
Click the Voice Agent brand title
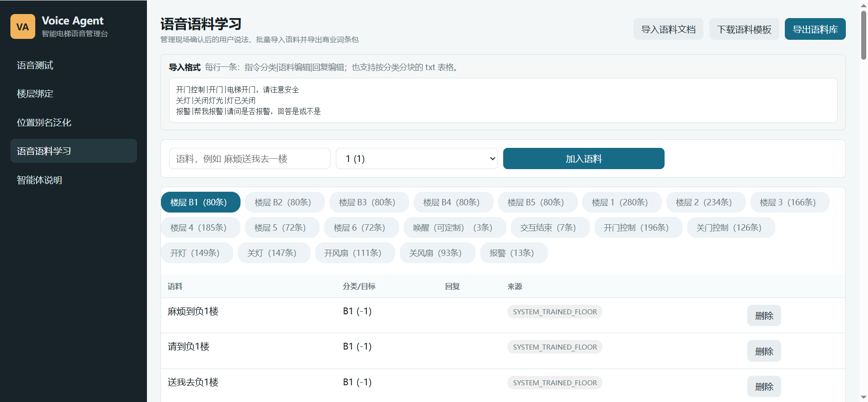73,21
